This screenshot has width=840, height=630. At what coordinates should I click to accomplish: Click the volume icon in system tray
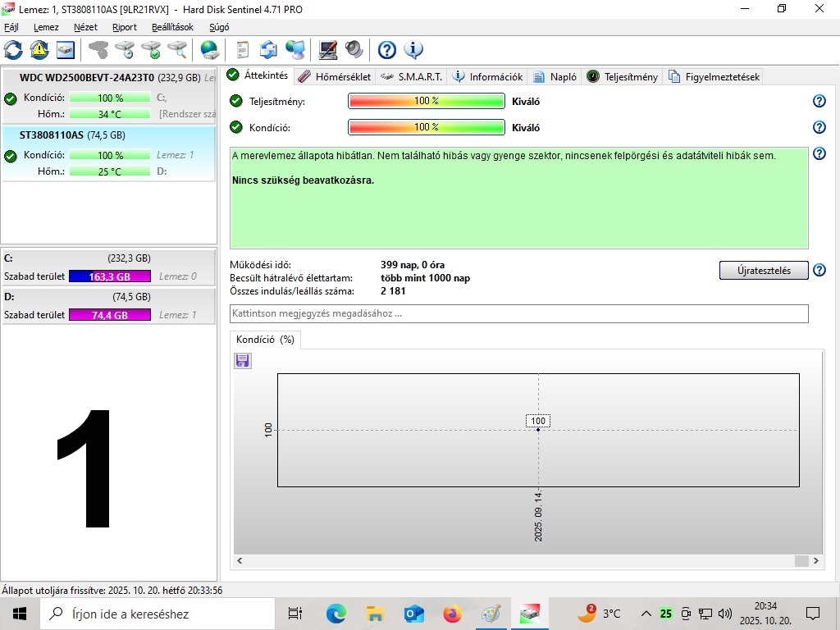point(725,614)
